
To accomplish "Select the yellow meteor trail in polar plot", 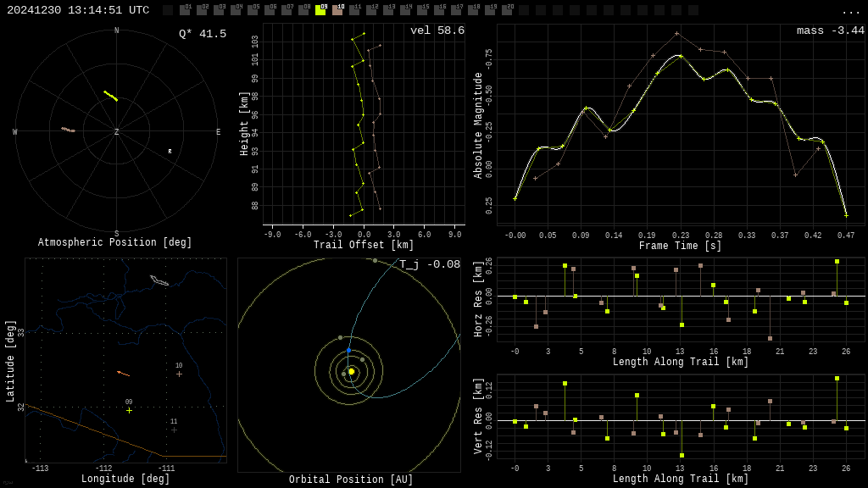I will point(111,97).
